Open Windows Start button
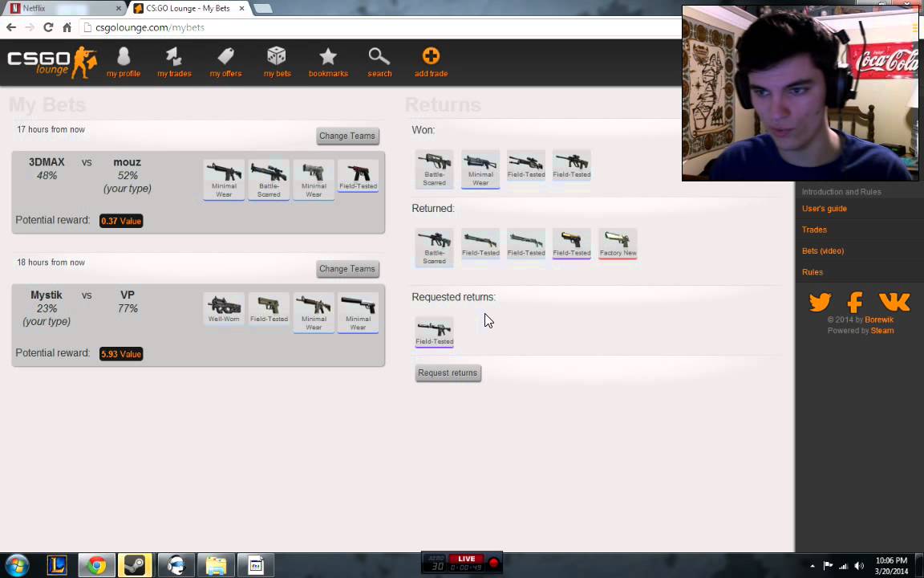The height and width of the screenshot is (578, 924). coord(17,565)
